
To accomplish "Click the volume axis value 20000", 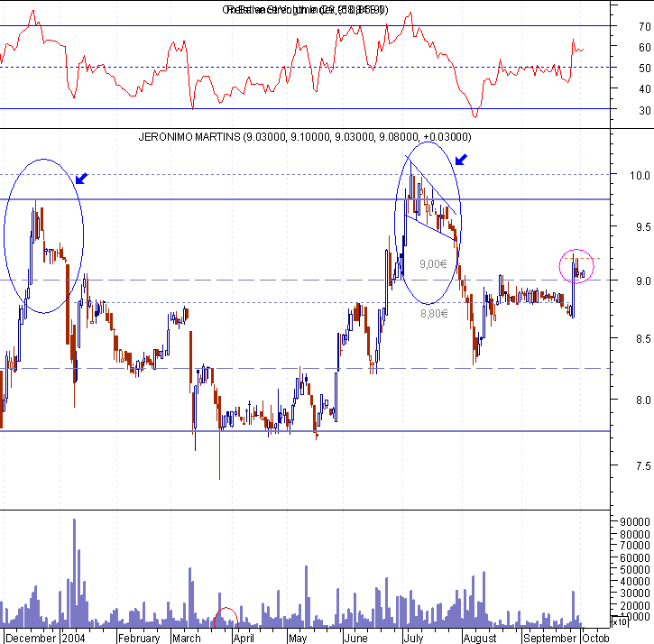I will [x=635, y=605].
